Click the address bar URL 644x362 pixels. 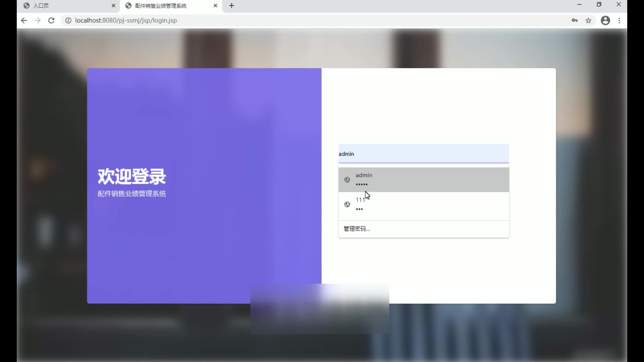tap(126, 20)
